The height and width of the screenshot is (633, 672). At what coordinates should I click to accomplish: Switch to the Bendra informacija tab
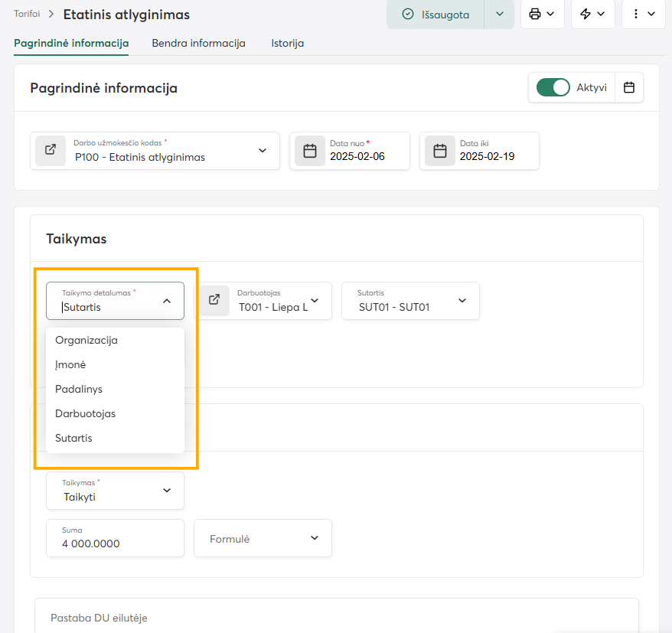[x=198, y=44]
